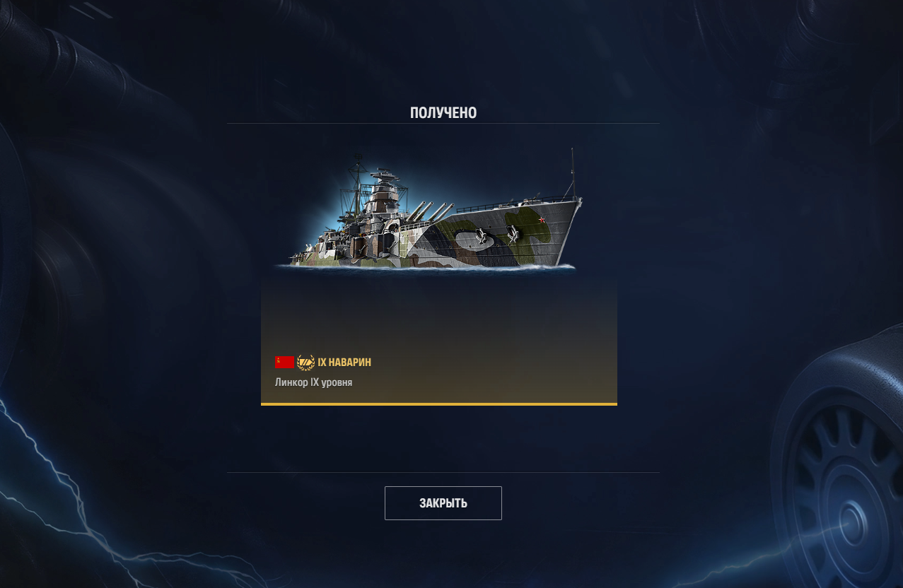
Task: Click the red star on the ship's bow
Action: coord(542,220)
